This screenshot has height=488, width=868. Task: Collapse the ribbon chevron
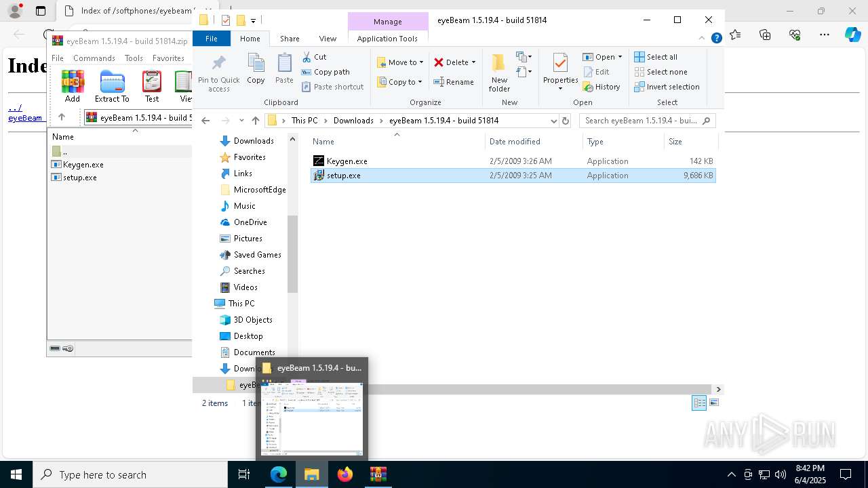[702, 39]
